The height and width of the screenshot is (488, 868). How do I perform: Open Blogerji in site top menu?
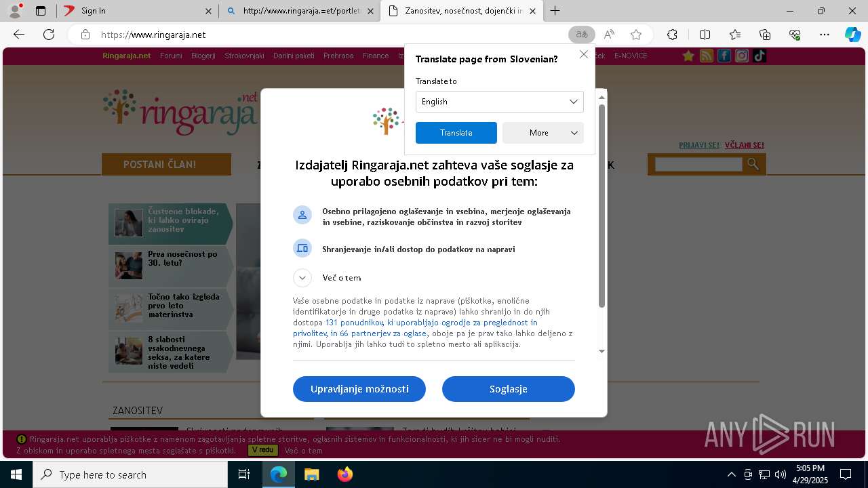[203, 56]
